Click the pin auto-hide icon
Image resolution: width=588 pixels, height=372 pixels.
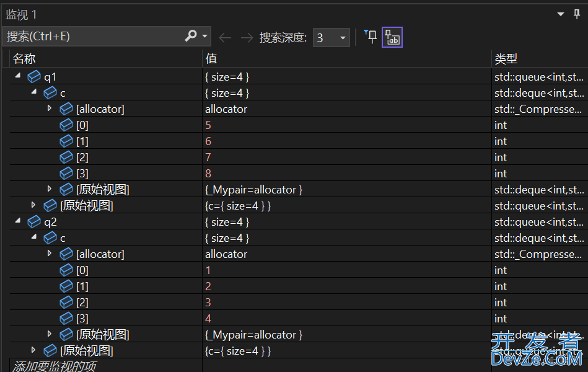[x=577, y=14]
